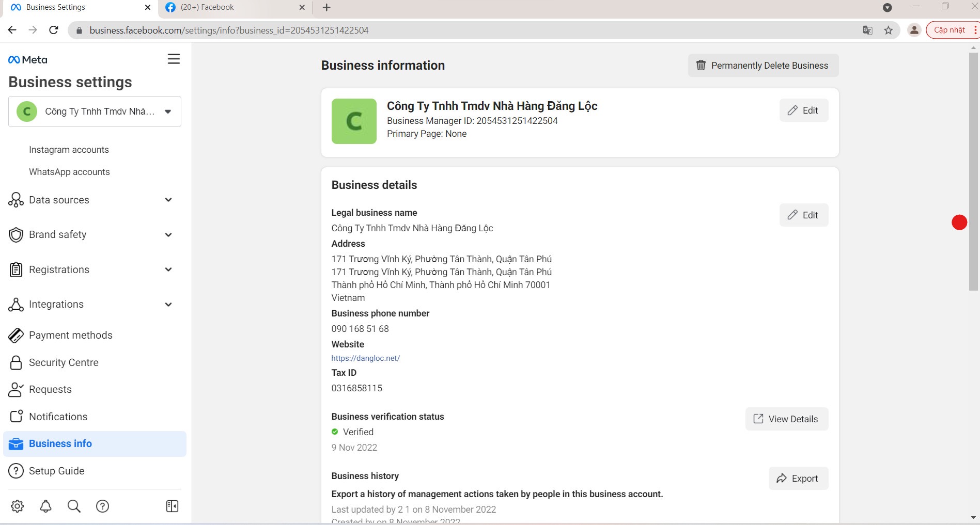The image size is (980, 525).
Task: Edit the business name card
Action: (804, 110)
